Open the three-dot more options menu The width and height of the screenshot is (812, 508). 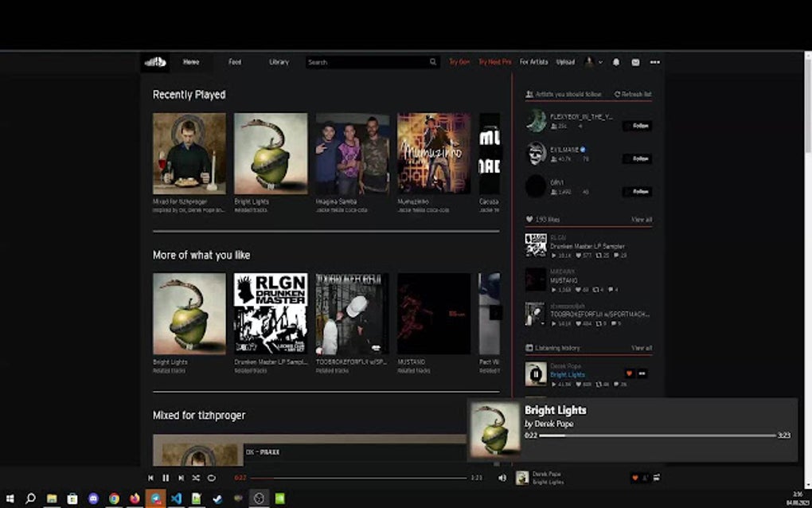tap(654, 61)
